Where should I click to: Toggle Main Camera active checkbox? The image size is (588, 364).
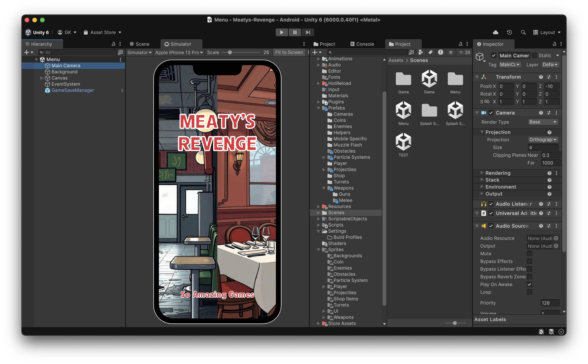pos(493,56)
